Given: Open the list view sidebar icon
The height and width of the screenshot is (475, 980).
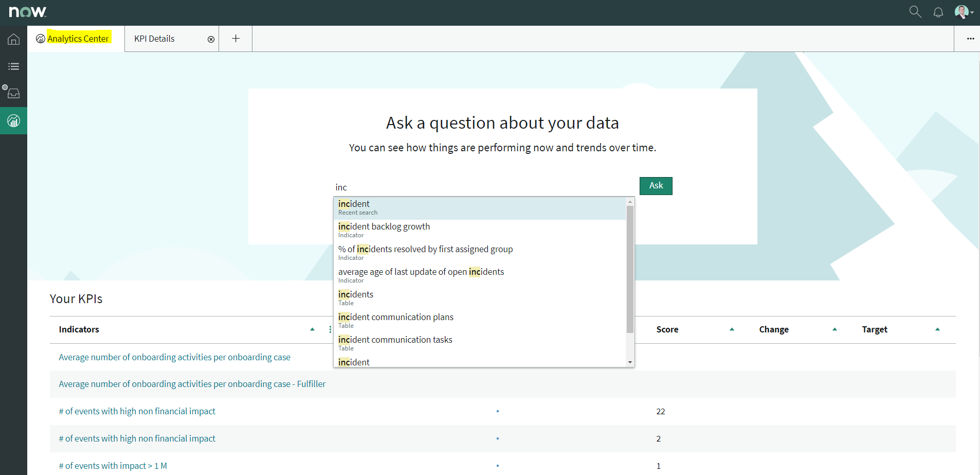Looking at the screenshot, I should tap(13, 66).
